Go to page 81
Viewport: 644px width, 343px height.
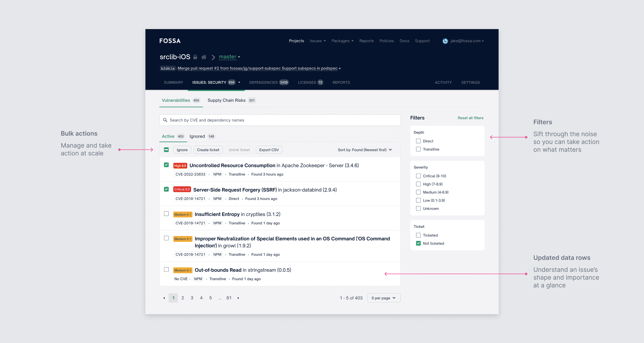[x=229, y=298]
